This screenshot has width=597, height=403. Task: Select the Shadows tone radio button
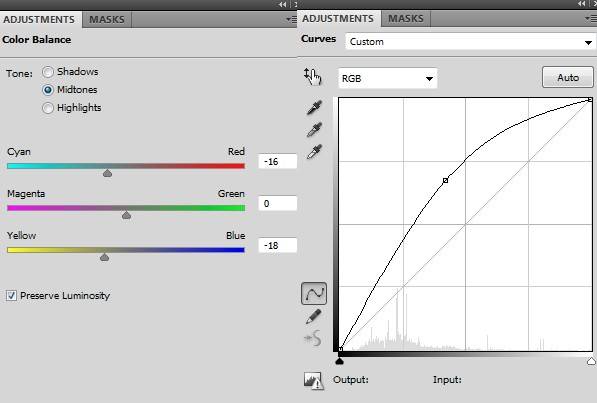click(x=48, y=72)
